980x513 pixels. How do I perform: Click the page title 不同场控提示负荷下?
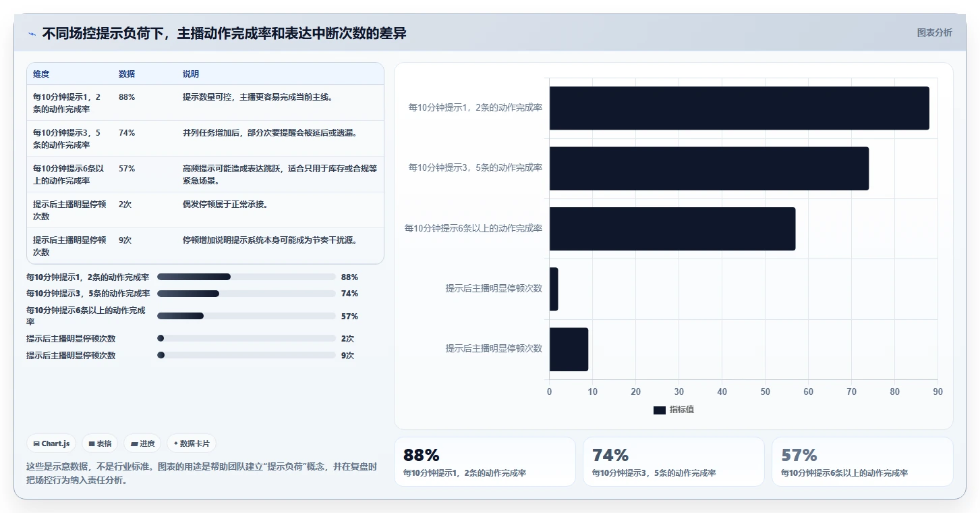click(224, 34)
